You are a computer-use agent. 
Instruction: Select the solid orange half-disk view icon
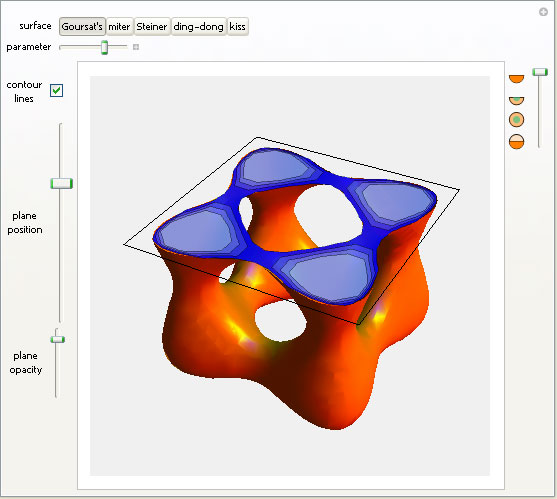[x=517, y=79]
